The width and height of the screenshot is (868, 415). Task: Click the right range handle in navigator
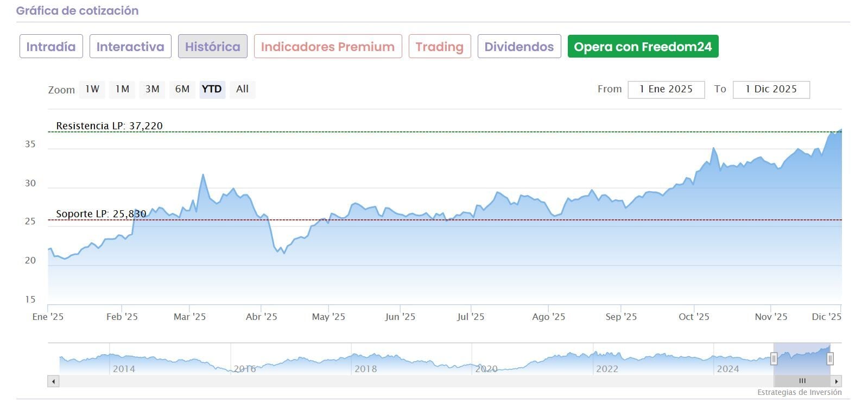pyautogui.click(x=830, y=359)
